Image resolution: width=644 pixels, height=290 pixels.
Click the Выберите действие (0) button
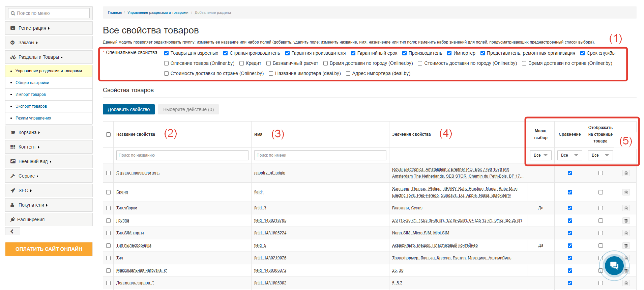(188, 109)
